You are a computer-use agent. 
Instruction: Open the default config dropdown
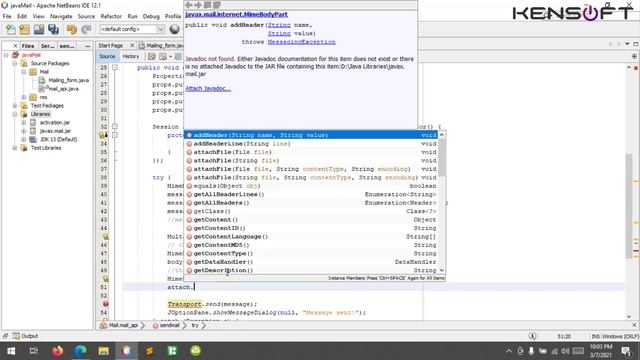coord(132,29)
